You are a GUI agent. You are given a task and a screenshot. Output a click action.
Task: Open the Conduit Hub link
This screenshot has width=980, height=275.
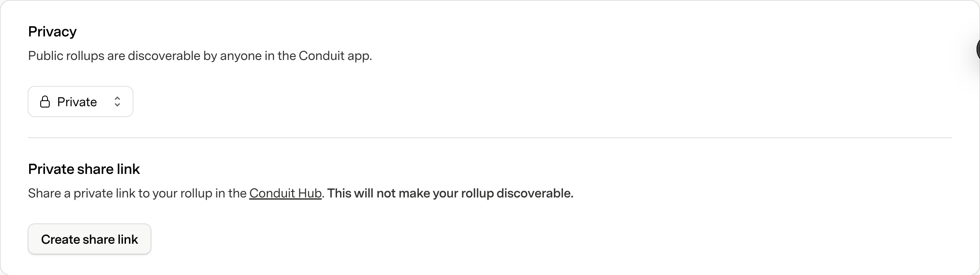click(x=285, y=194)
